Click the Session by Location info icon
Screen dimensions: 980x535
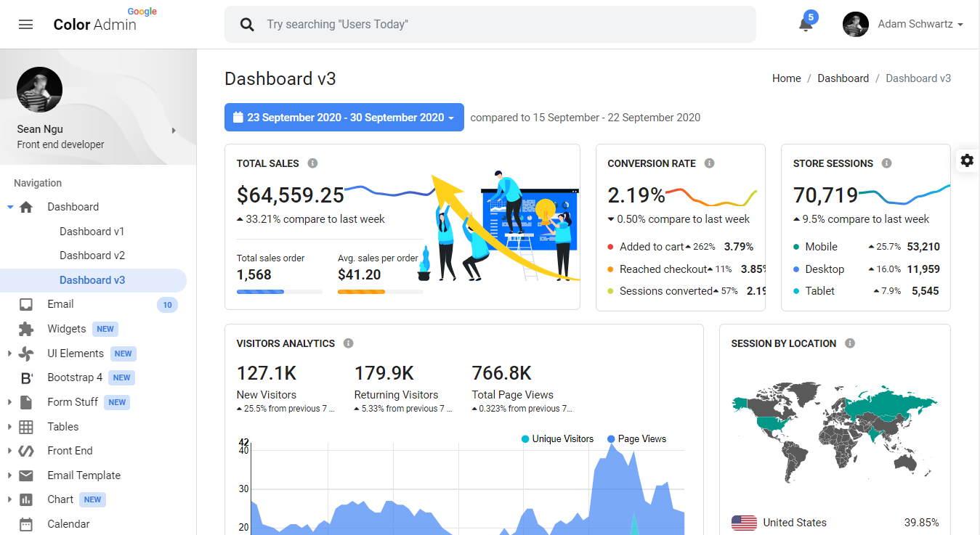850,343
